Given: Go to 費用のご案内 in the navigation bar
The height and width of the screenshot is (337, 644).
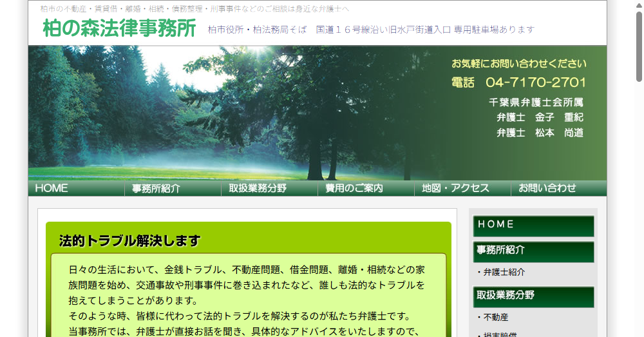Looking at the screenshot, I should click(354, 188).
